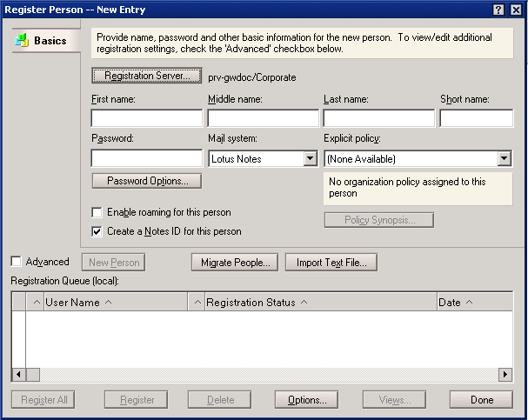This screenshot has height=420, width=528.
Task: Sort queue by Date column
Action: [475, 302]
